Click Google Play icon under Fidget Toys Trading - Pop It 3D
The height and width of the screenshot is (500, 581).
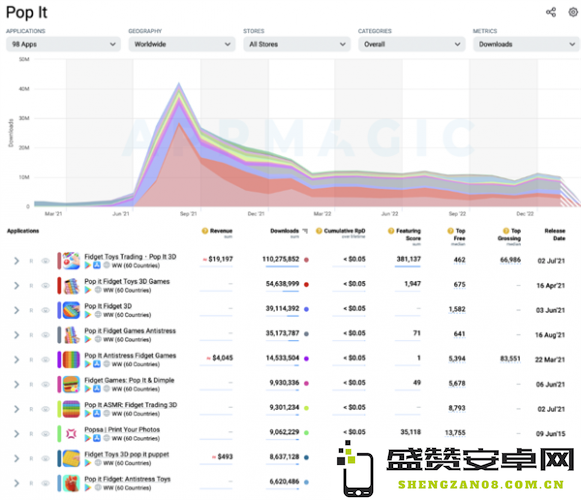[88, 265]
